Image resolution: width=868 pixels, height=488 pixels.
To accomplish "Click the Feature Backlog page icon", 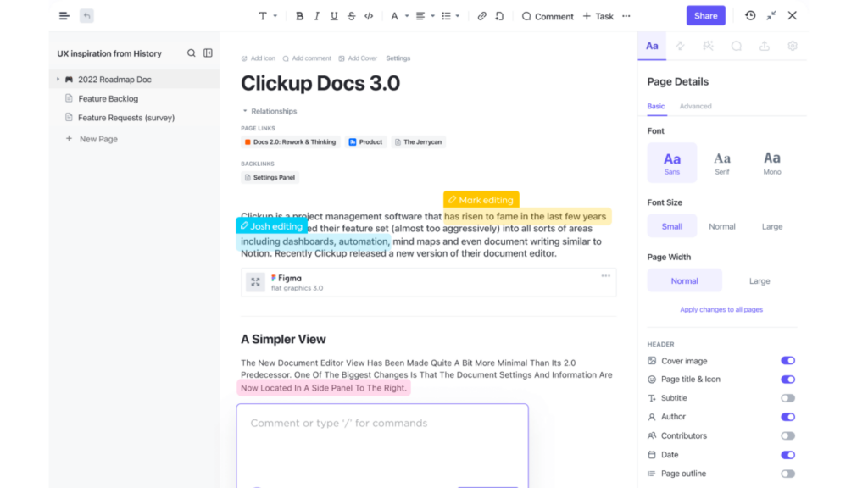I will coord(69,98).
